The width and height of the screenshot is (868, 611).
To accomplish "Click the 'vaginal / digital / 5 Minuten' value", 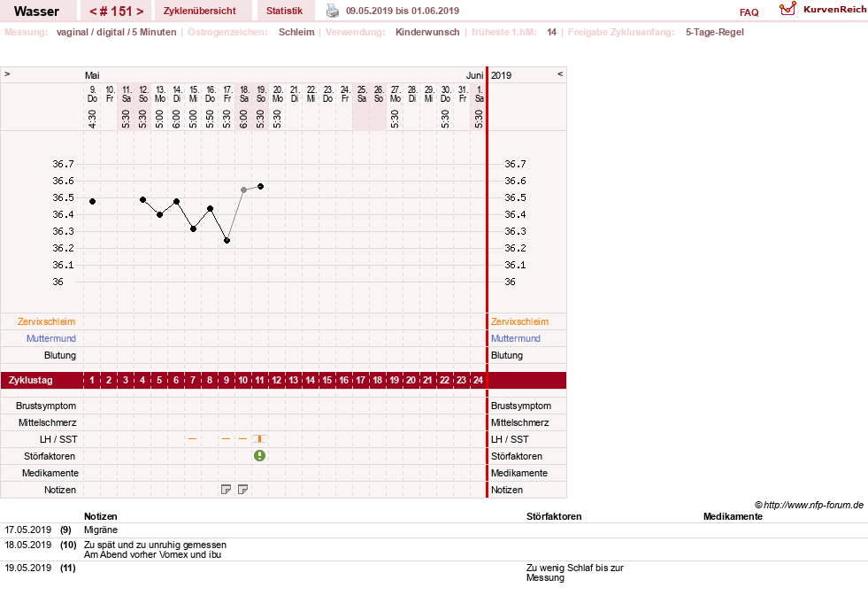I will [x=116, y=32].
